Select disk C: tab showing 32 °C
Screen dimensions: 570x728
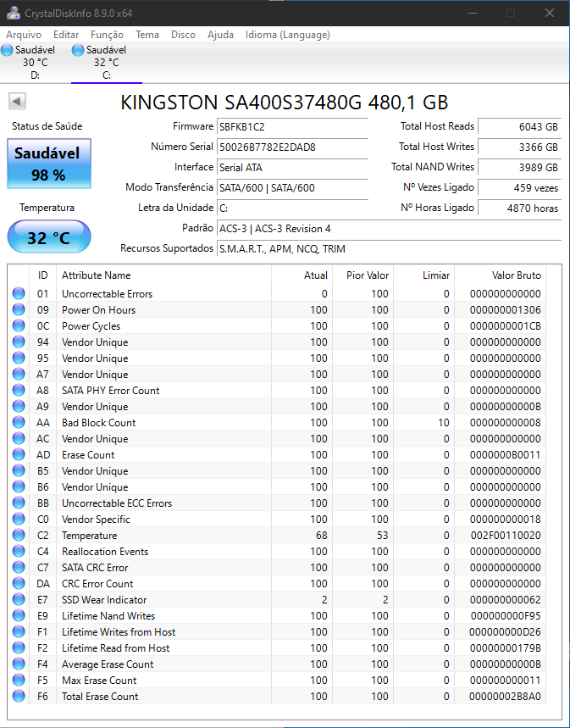(107, 62)
